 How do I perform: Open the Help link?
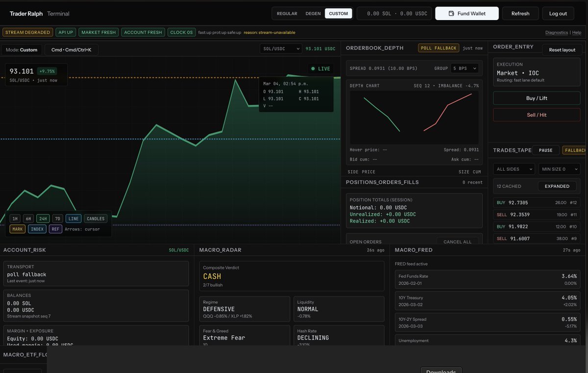pos(577,32)
